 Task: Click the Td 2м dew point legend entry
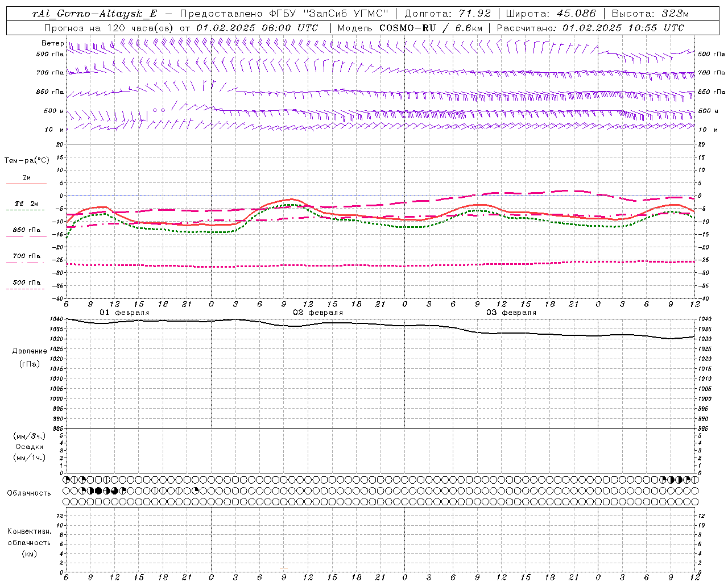27,203
